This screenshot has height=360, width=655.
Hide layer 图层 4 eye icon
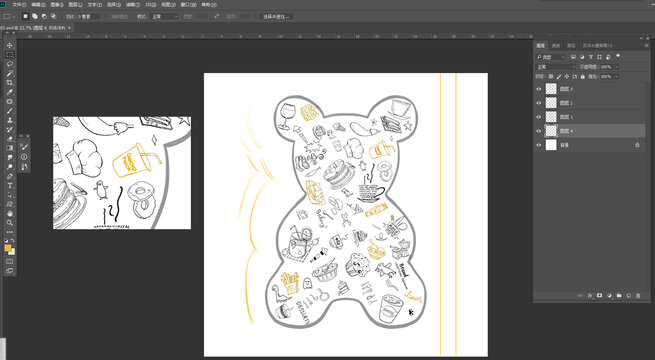pyautogui.click(x=538, y=131)
